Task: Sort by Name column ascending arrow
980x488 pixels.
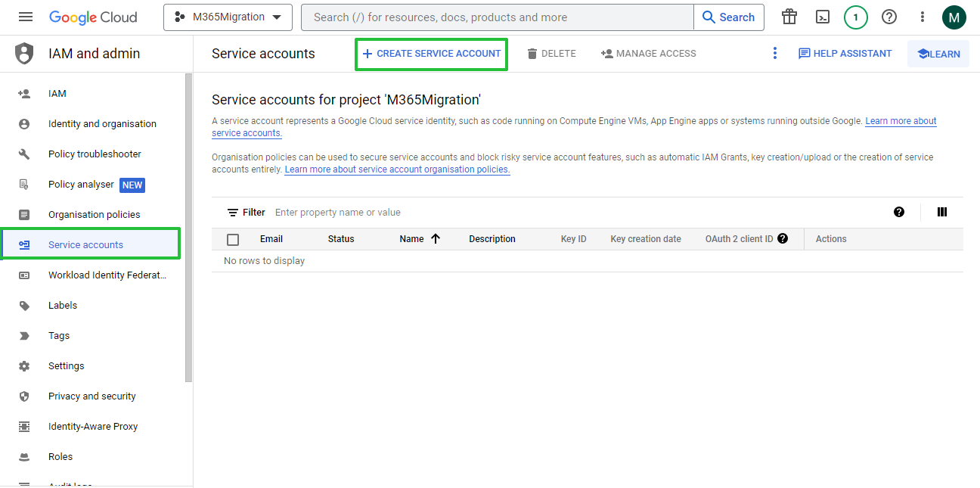Action: 436,238
